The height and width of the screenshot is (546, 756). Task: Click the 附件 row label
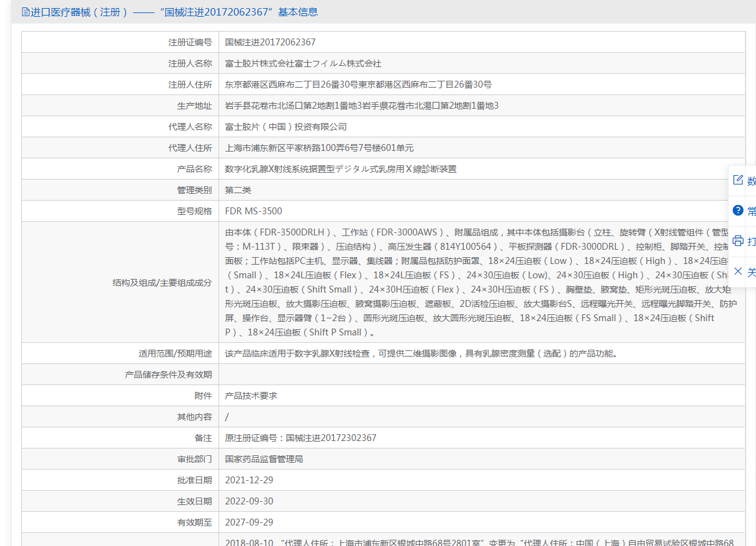[x=203, y=396]
